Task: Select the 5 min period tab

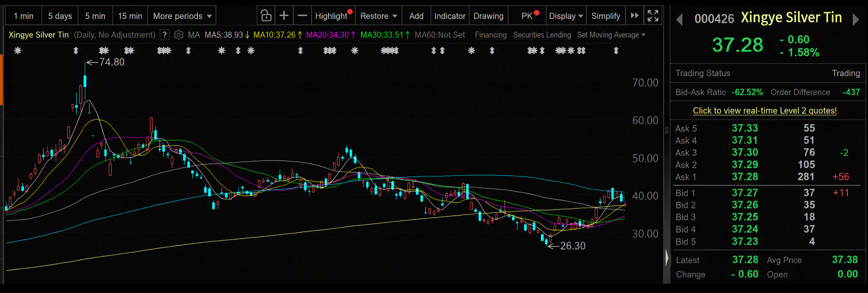Action: click(x=95, y=16)
